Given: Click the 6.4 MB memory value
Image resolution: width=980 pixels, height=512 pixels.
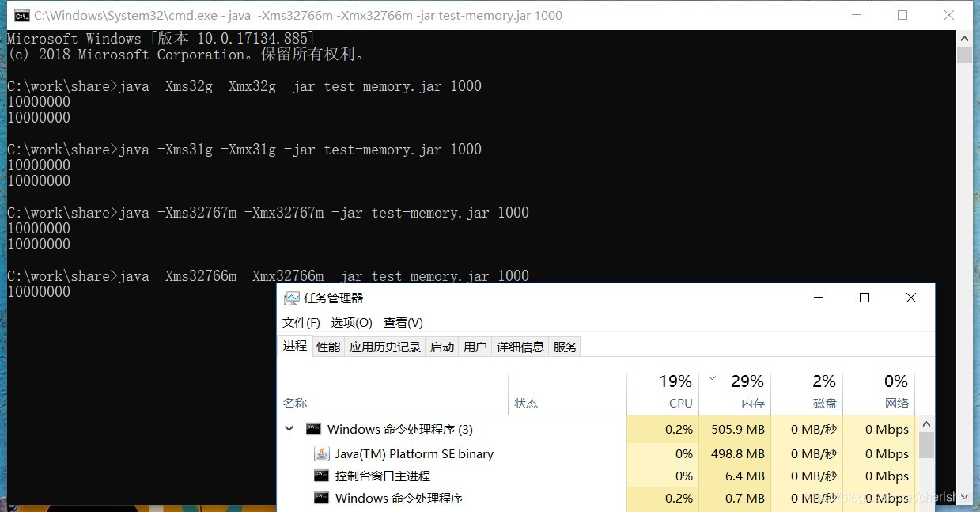Looking at the screenshot, I should (x=745, y=476).
